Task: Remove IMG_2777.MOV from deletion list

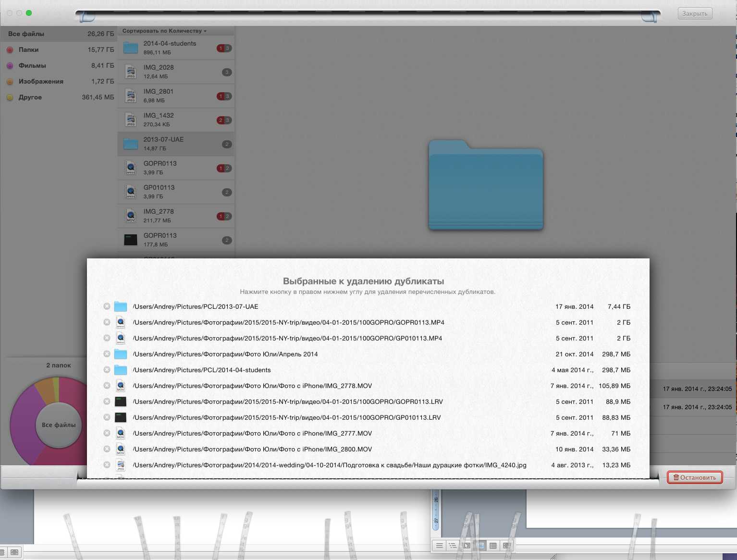Action: click(107, 433)
